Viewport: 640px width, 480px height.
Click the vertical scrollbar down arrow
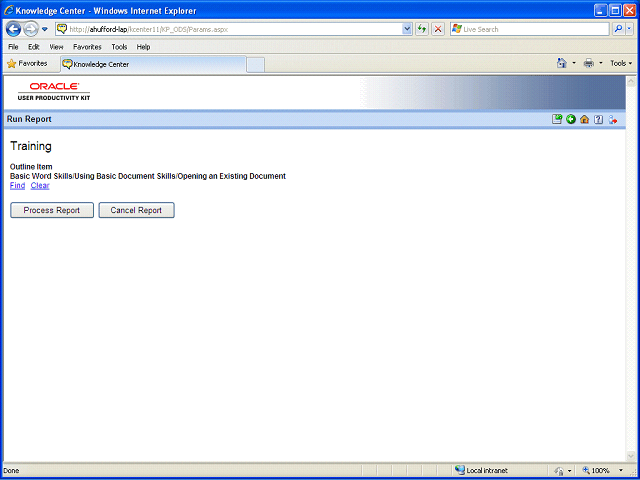pos(630,456)
